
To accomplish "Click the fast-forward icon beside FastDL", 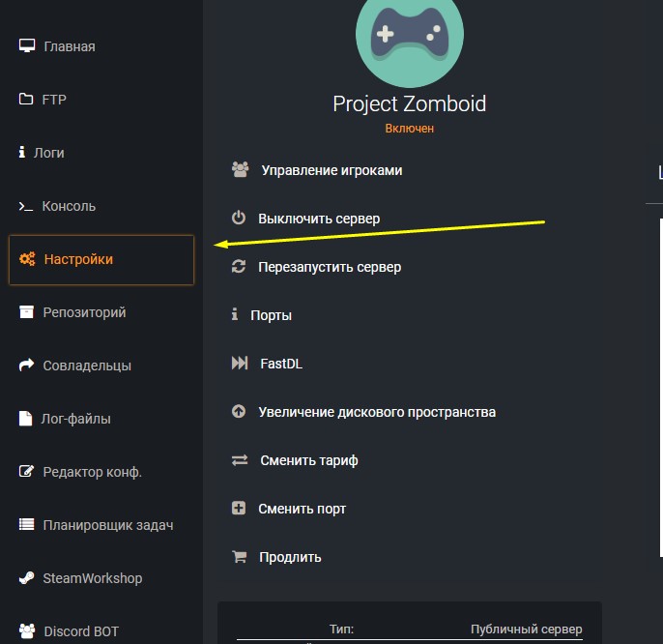I will tap(240, 364).
